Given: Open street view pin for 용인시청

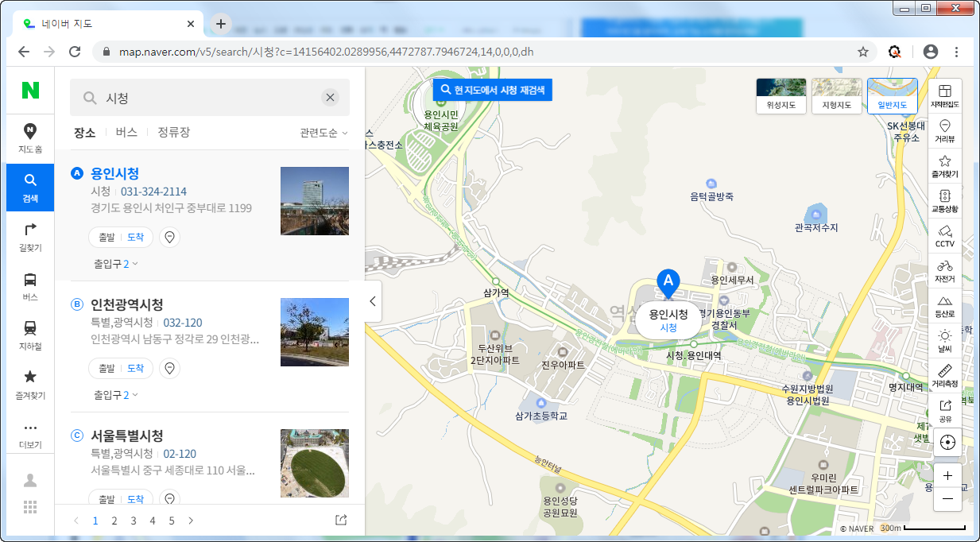Looking at the screenshot, I should [169, 237].
